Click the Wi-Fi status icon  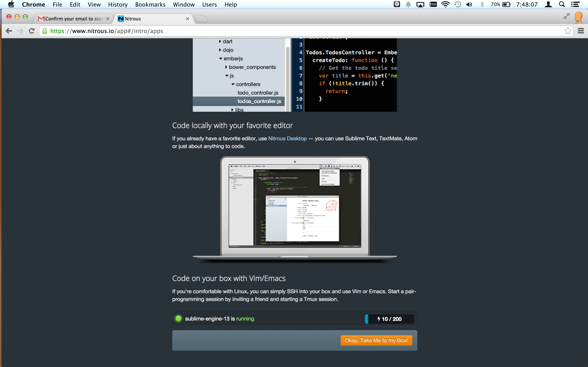point(445,4)
